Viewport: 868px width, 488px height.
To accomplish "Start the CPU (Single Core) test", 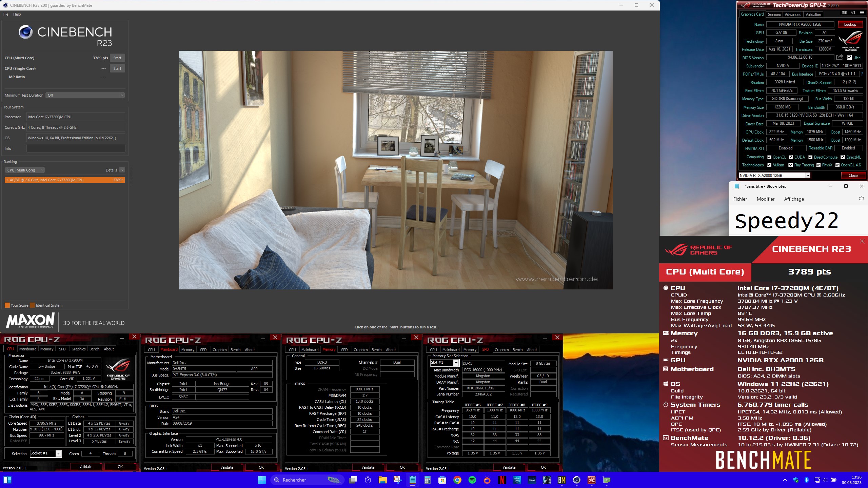I will (x=117, y=68).
